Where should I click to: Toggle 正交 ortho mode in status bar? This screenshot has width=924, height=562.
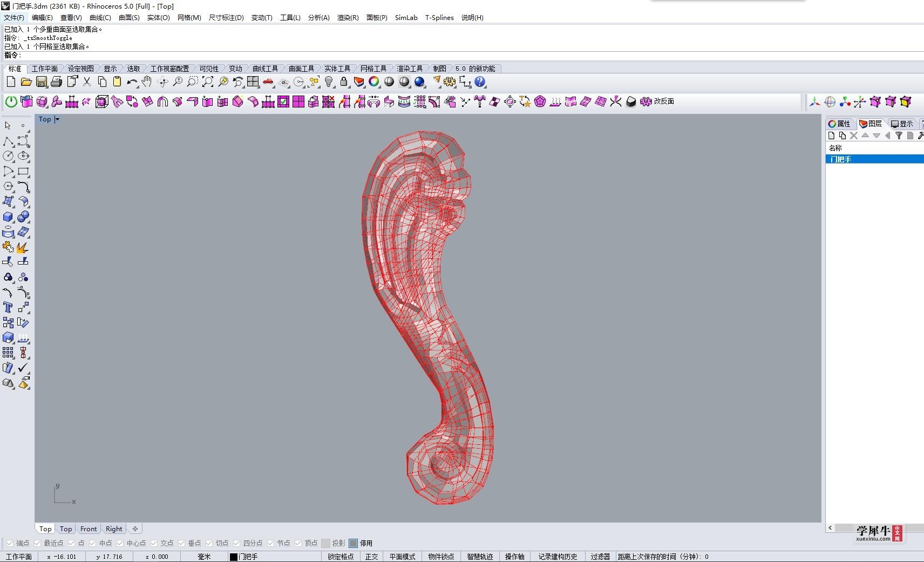371,557
